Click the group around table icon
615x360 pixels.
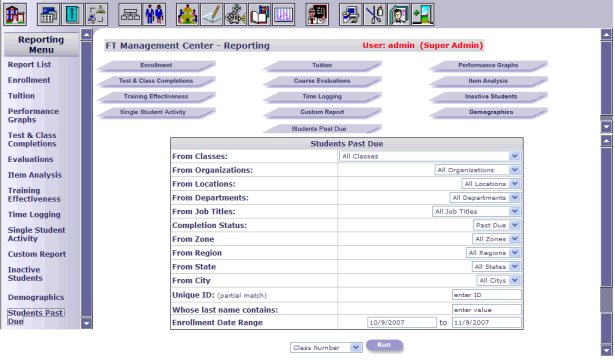[x=187, y=14]
